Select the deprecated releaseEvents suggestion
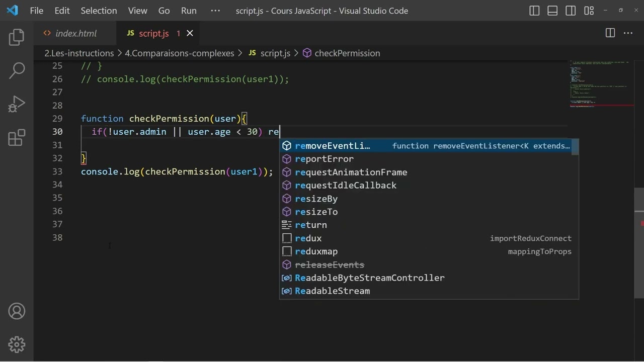644x362 pixels. click(426, 264)
